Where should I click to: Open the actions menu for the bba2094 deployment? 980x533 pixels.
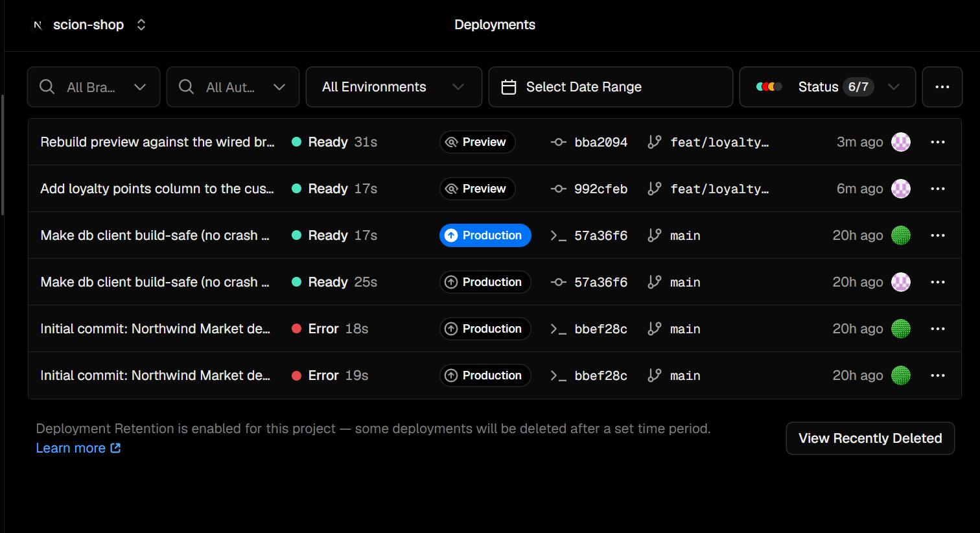937,142
